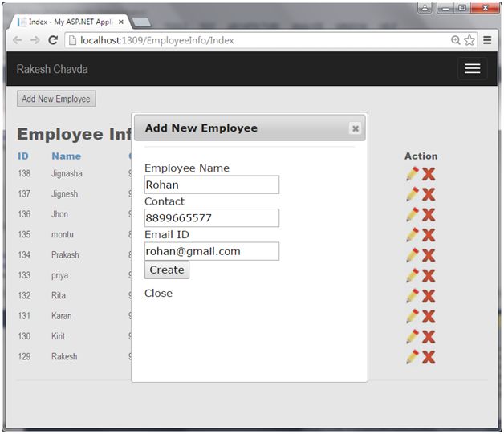Click Rakesh Chavda brand link
Image resolution: width=504 pixels, height=434 pixels.
(52, 69)
